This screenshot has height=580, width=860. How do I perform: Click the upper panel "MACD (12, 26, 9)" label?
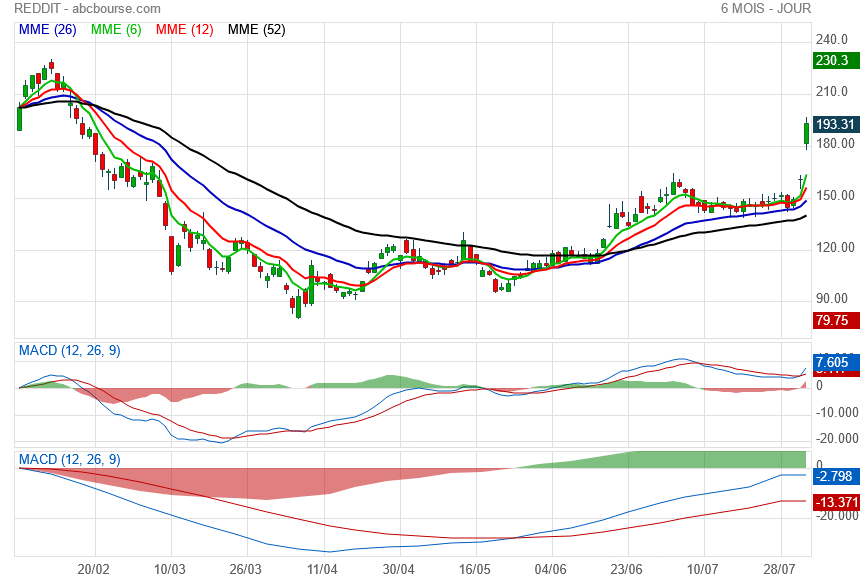point(70,351)
